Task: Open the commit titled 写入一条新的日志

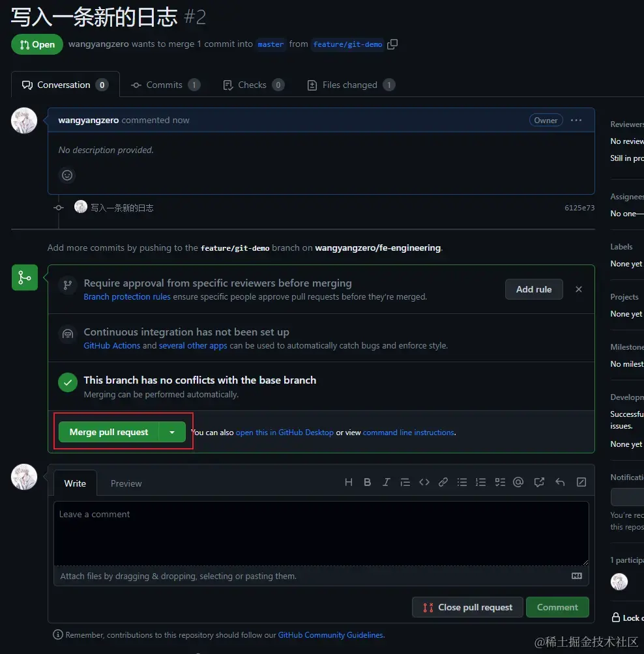Action: [122, 208]
